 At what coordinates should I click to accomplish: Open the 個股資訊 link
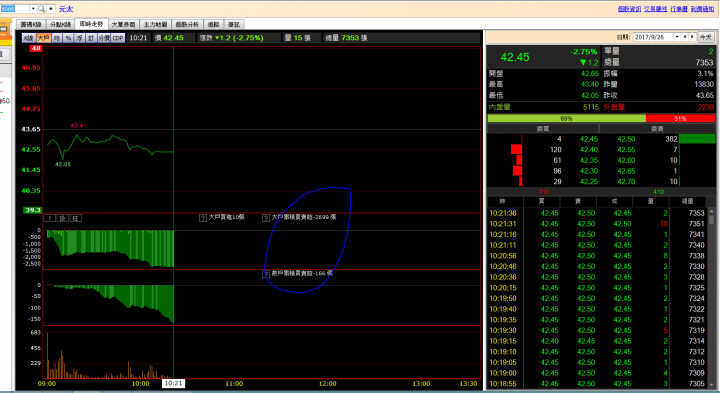[629, 9]
